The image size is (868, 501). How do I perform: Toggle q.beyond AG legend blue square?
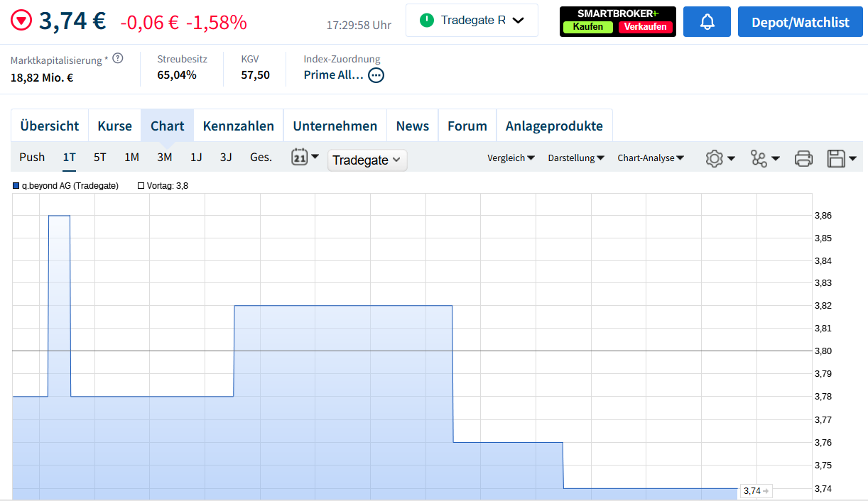[x=16, y=186]
